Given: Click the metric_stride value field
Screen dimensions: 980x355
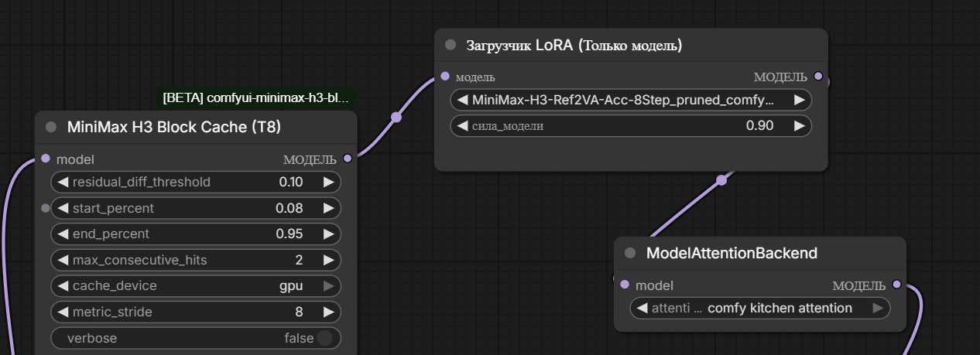Looking at the screenshot, I should [x=196, y=312].
